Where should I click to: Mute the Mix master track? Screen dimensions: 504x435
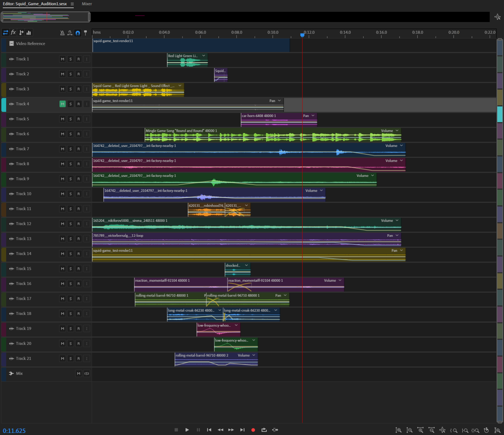point(78,373)
